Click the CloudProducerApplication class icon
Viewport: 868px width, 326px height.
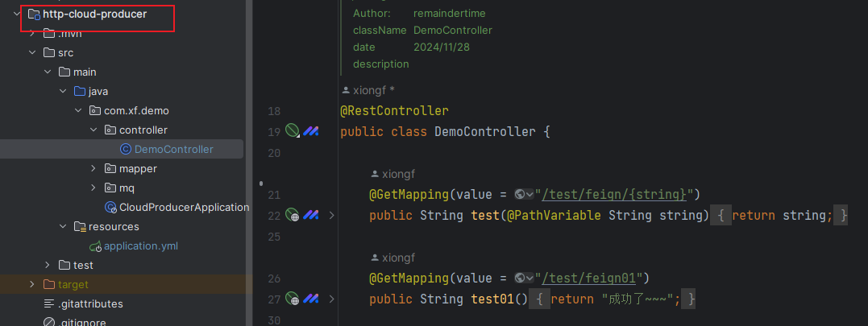110,207
